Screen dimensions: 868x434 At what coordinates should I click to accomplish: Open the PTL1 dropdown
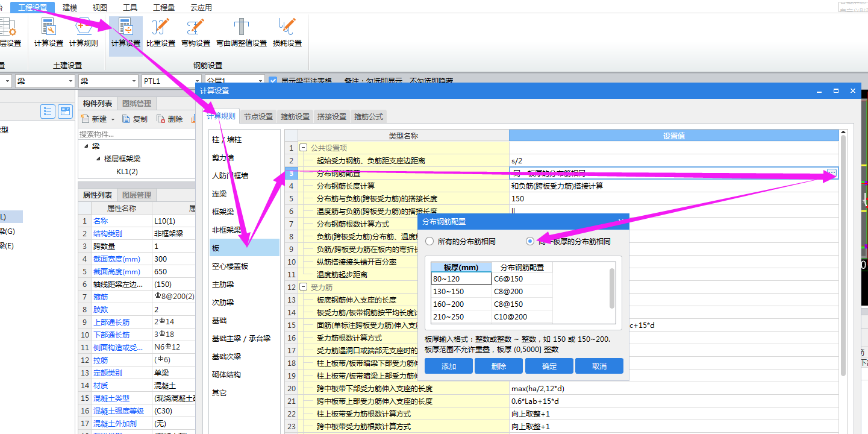tap(197, 81)
